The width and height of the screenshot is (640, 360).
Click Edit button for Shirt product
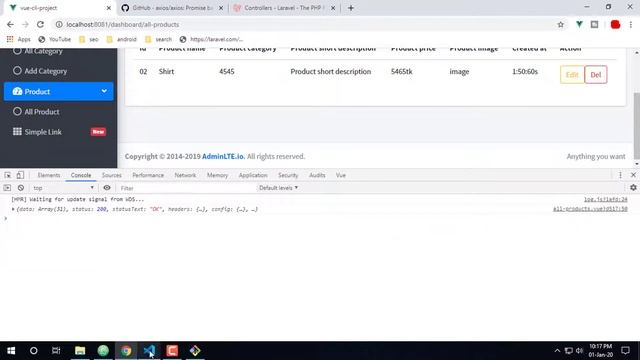(x=572, y=75)
